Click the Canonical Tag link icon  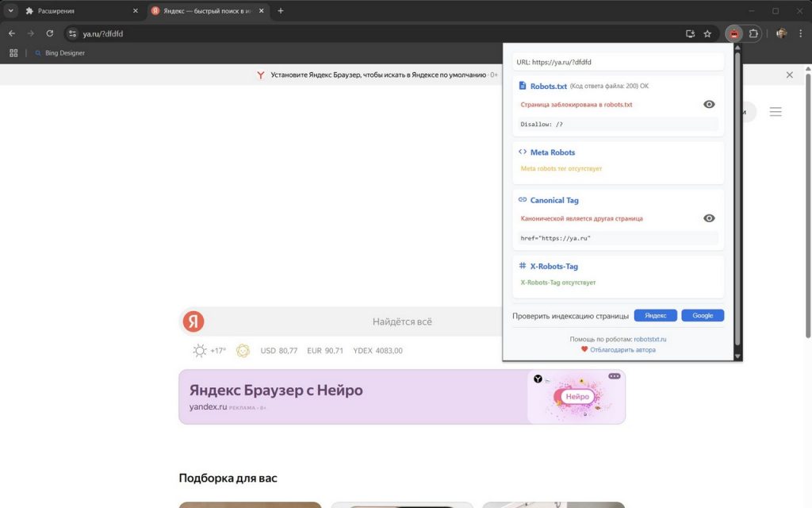[523, 199]
